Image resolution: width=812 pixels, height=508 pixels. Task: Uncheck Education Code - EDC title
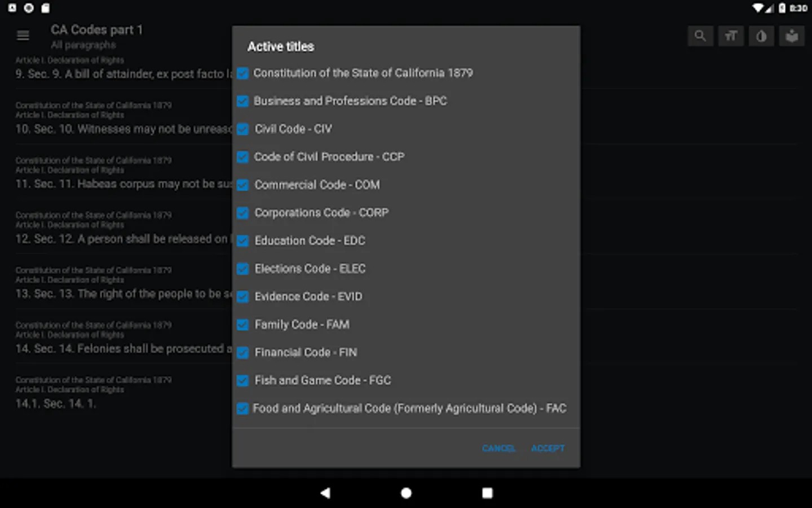(242, 241)
